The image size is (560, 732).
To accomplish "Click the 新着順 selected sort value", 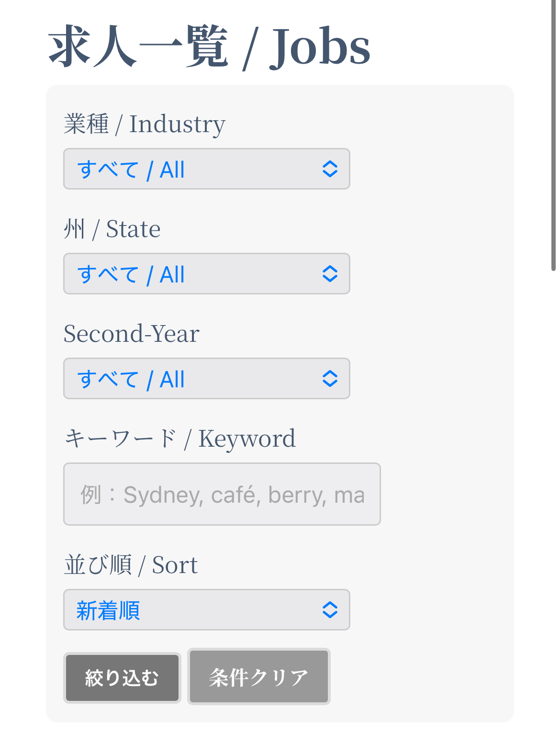I will [108, 611].
